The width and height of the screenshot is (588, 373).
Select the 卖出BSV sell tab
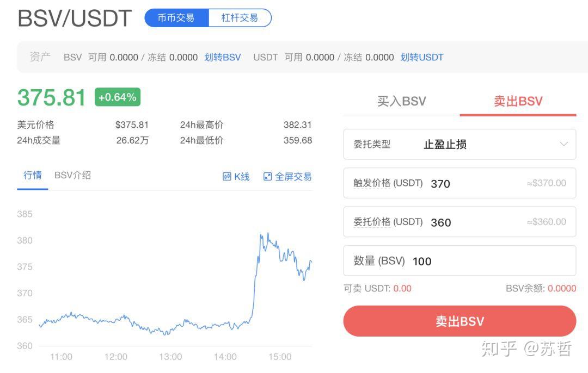pyautogui.click(x=518, y=101)
